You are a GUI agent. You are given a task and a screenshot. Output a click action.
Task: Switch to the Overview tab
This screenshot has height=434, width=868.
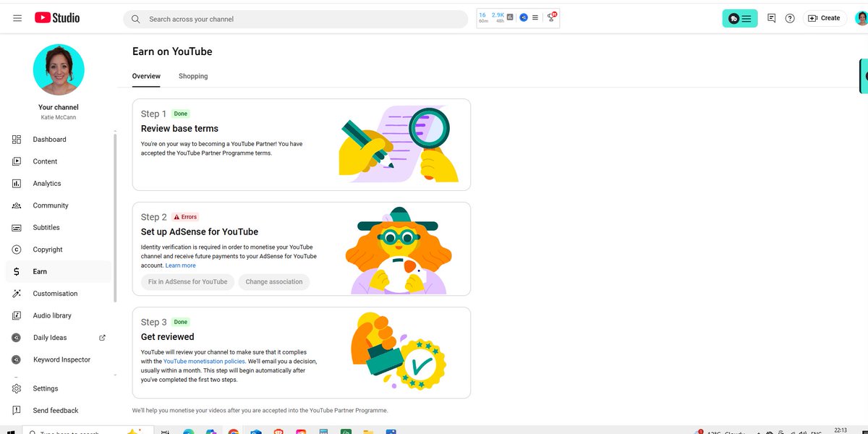146,76
